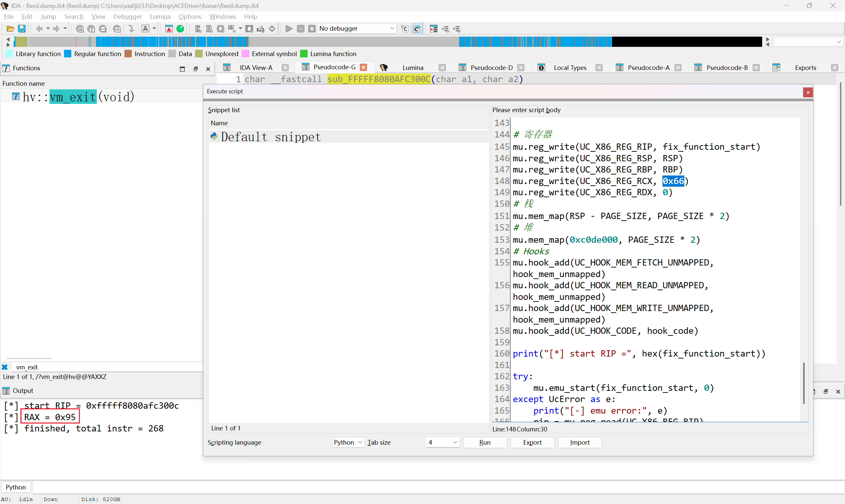Click the pause process toolbar icon
Image resolution: width=845 pixels, height=504 pixels.
click(x=300, y=29)
